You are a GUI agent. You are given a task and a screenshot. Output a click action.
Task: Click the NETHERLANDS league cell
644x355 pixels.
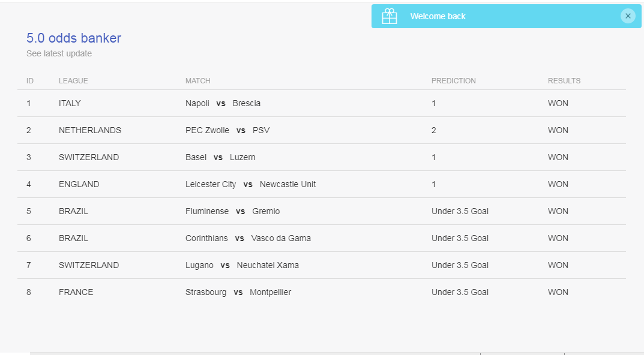[90, 131]
